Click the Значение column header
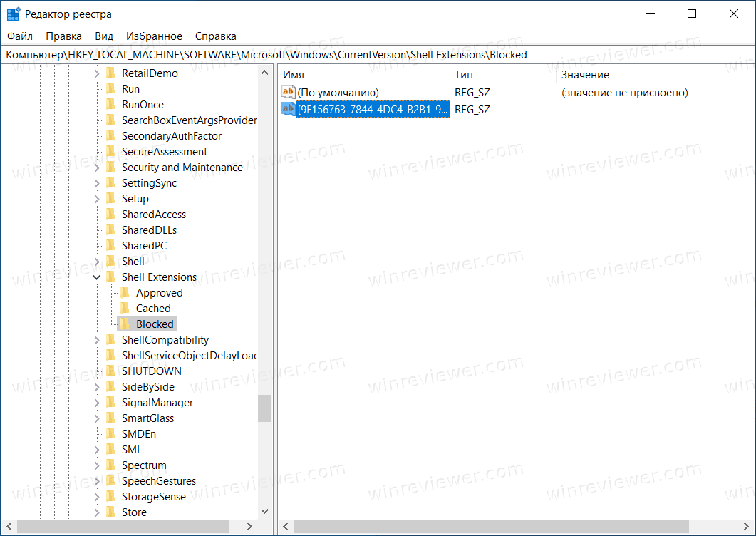 coord(656,75)
